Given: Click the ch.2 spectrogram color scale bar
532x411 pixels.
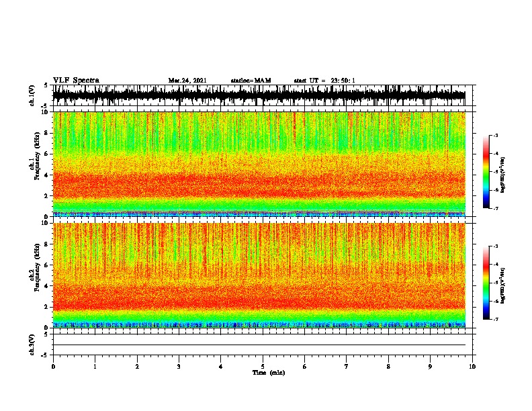Looking at the screenshot, I should [x=486, y=283].
